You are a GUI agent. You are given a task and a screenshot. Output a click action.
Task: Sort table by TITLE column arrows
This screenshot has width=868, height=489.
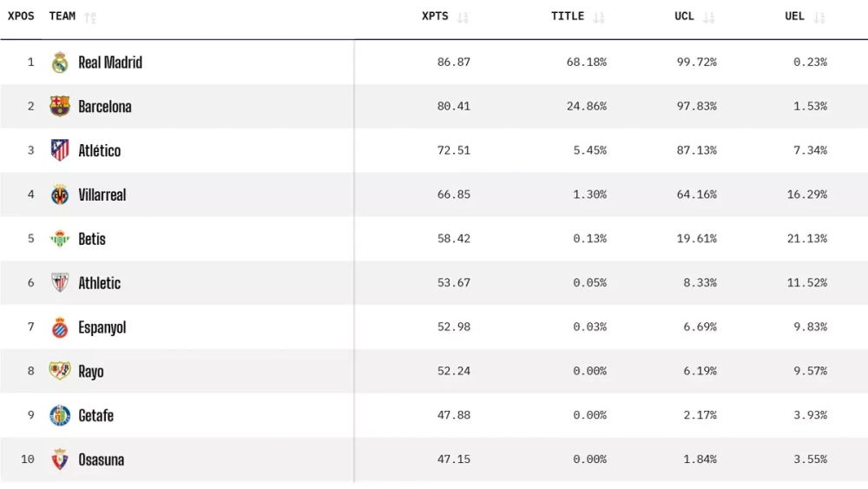coord(598,17)
